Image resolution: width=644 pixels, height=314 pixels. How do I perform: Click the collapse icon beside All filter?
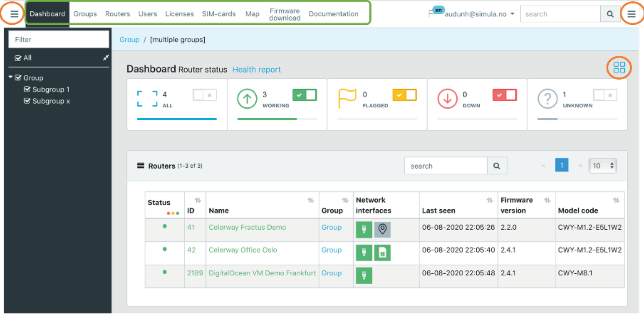click(x=106, y=58)
